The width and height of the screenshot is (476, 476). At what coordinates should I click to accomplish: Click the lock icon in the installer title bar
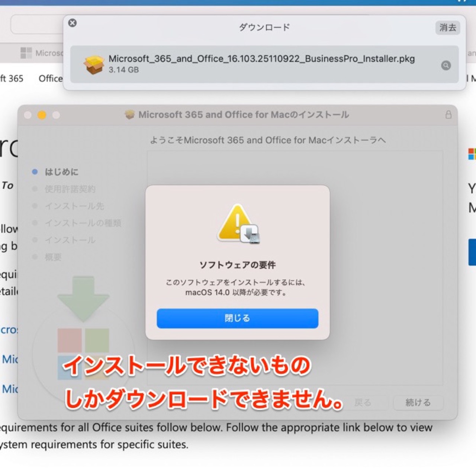point(448,115)
